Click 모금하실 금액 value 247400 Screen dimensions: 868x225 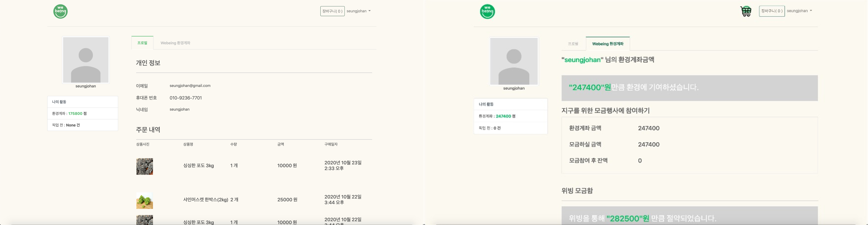tap(649, 144)
